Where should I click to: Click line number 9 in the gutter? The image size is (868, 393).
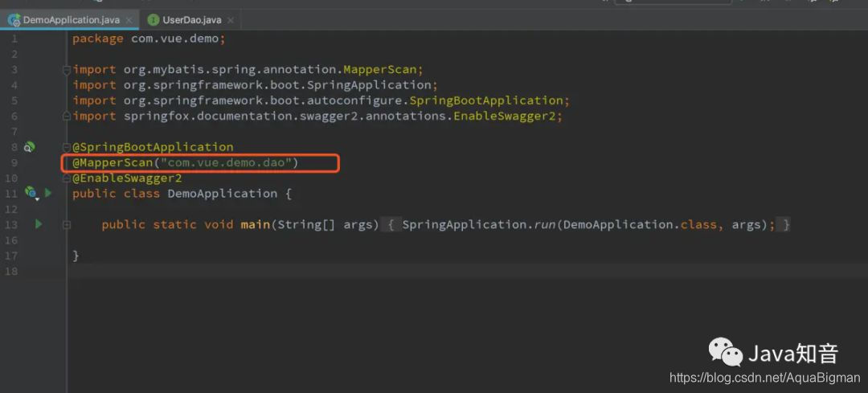[x=14, y=162]
